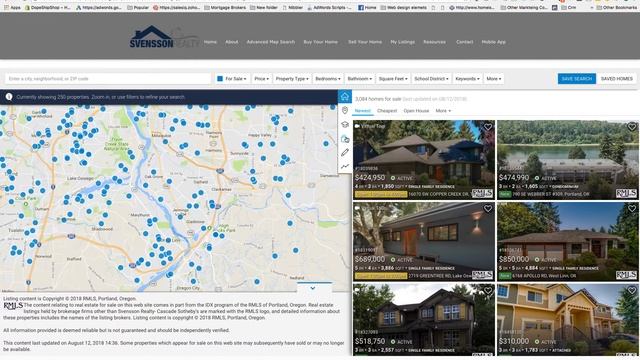Expand the More sort options dropdown
Screen dimensions: 640x360
pos(443,111)
